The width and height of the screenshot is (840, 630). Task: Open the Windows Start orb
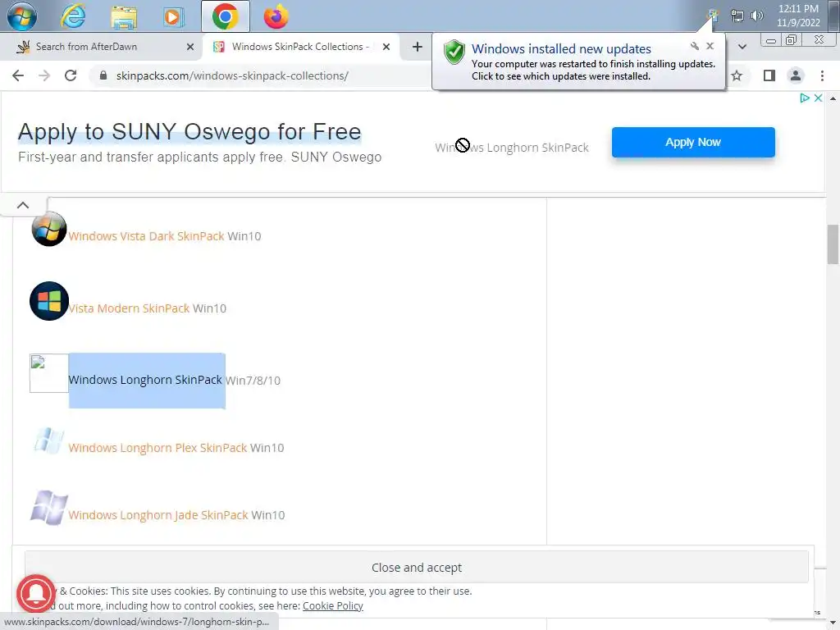pos(22,16)
